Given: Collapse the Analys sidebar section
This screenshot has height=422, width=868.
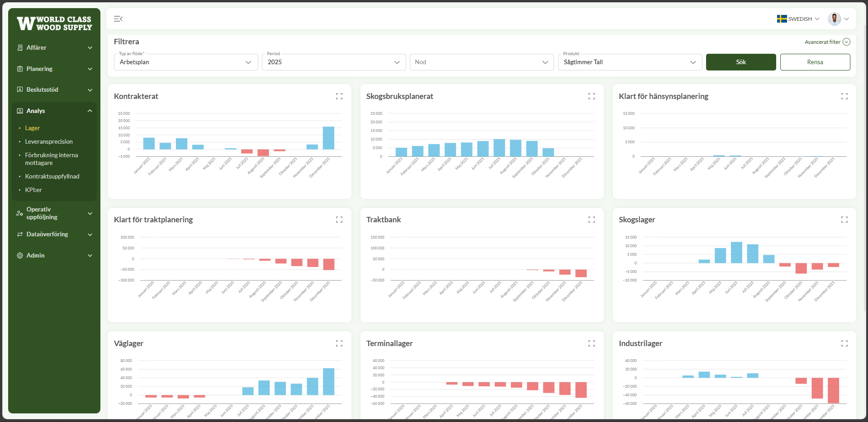Looking at the screenshot, I should tap(54, 111).
